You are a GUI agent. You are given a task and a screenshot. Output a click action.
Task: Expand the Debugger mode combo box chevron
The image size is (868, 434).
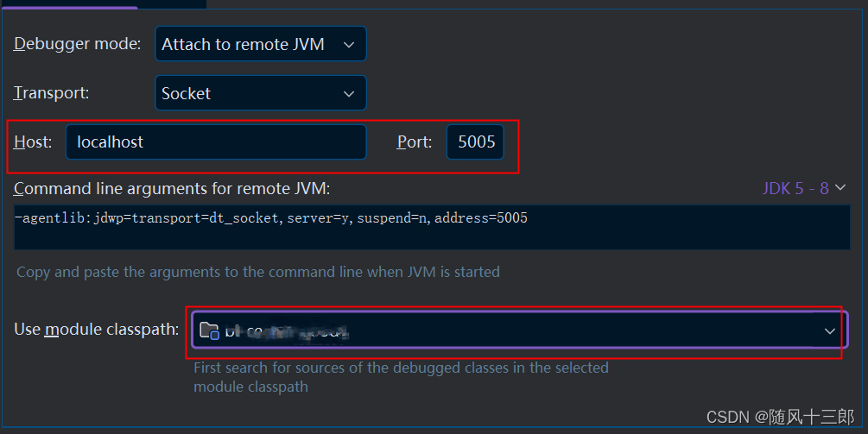click(349, 45)
